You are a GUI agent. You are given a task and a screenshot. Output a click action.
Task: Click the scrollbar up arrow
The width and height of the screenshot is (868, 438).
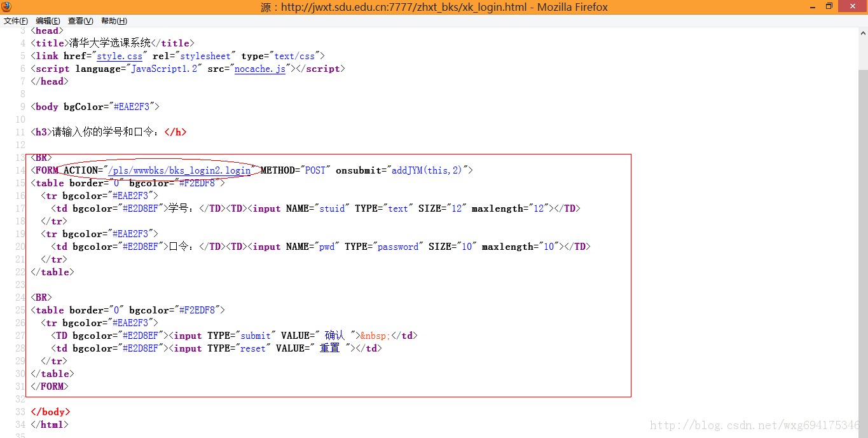click(862, 32)
